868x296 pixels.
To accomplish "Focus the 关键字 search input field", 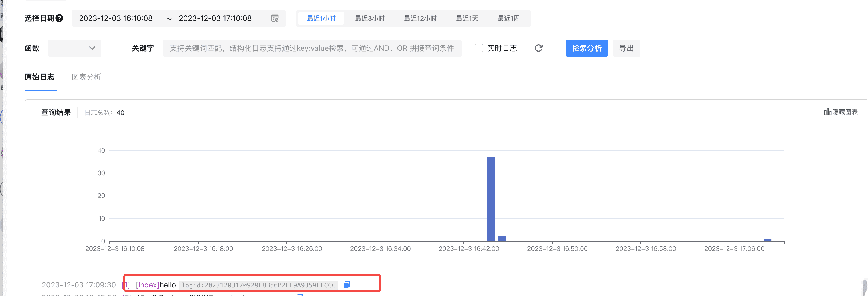I will pyautogui.click(x=312, y=48).
